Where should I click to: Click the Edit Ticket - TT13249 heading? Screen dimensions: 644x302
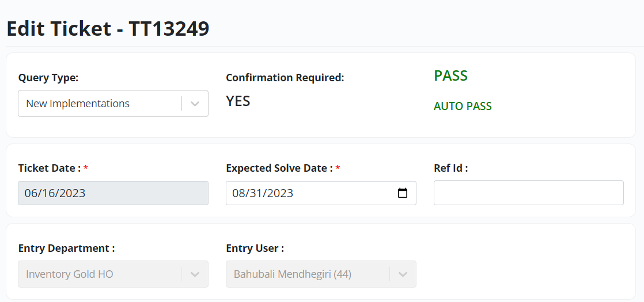(x=108, y=29)
